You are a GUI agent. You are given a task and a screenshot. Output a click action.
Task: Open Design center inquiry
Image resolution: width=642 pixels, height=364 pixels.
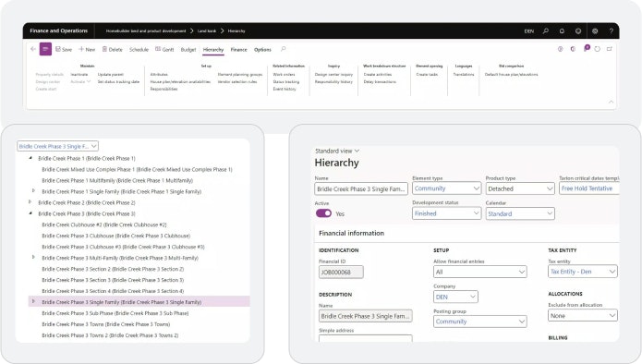pyautogui.click(x=333, y=75)
